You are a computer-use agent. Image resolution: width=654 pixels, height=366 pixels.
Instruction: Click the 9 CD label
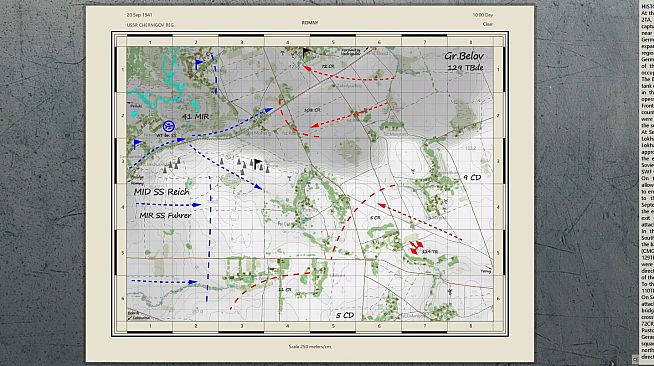(x=472, y=178)
